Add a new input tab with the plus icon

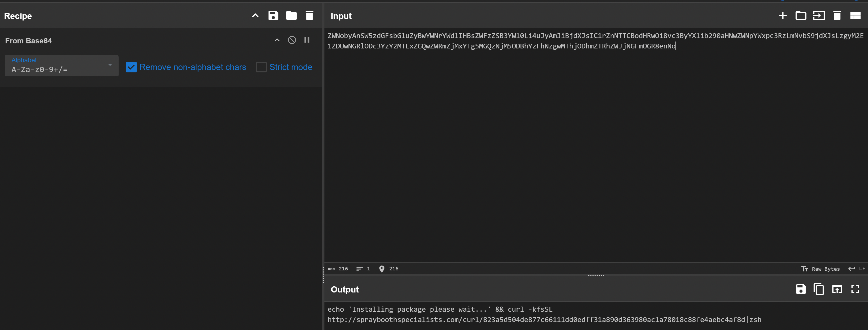(x=783, y=15)
